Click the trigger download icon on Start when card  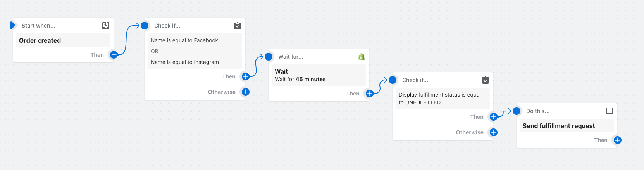pos(105,26)
